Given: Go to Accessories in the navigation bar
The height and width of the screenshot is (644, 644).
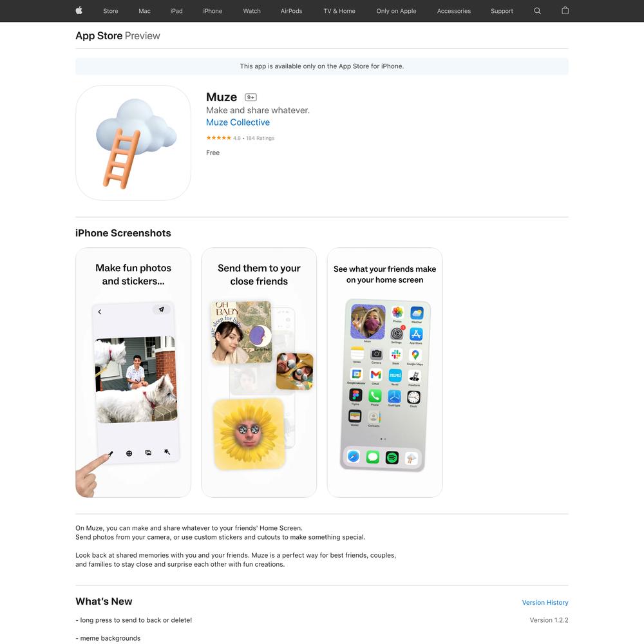Looking at the screenshot, I should 454,11.
